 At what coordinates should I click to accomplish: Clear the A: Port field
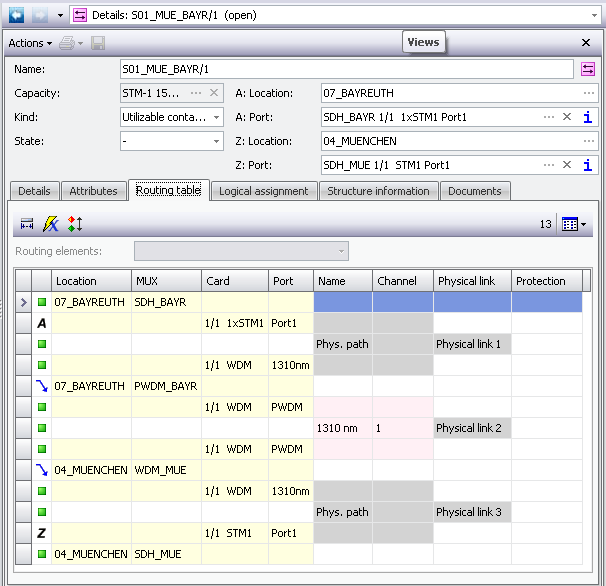(567, 117)
